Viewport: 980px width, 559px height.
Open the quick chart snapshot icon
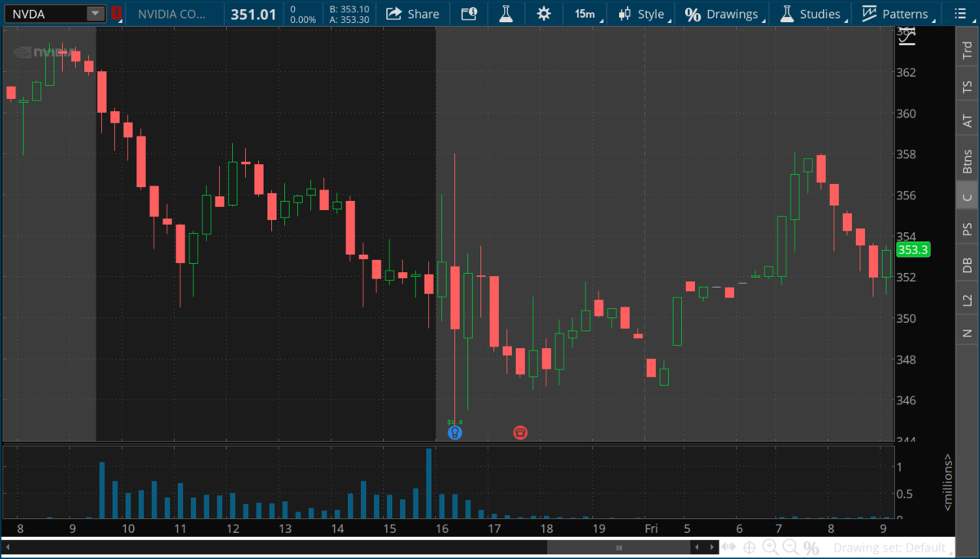[469, 14]
